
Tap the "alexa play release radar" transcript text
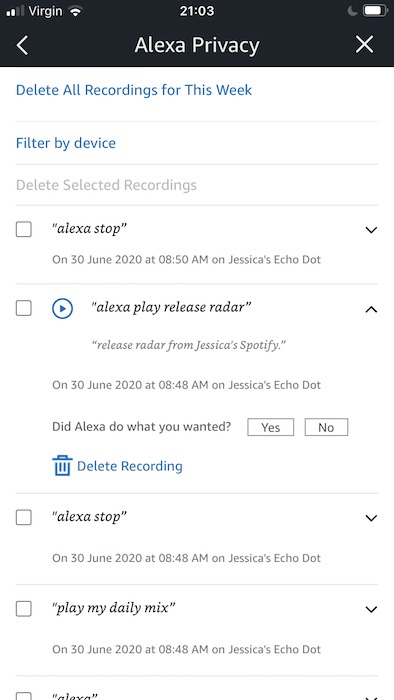171,308
